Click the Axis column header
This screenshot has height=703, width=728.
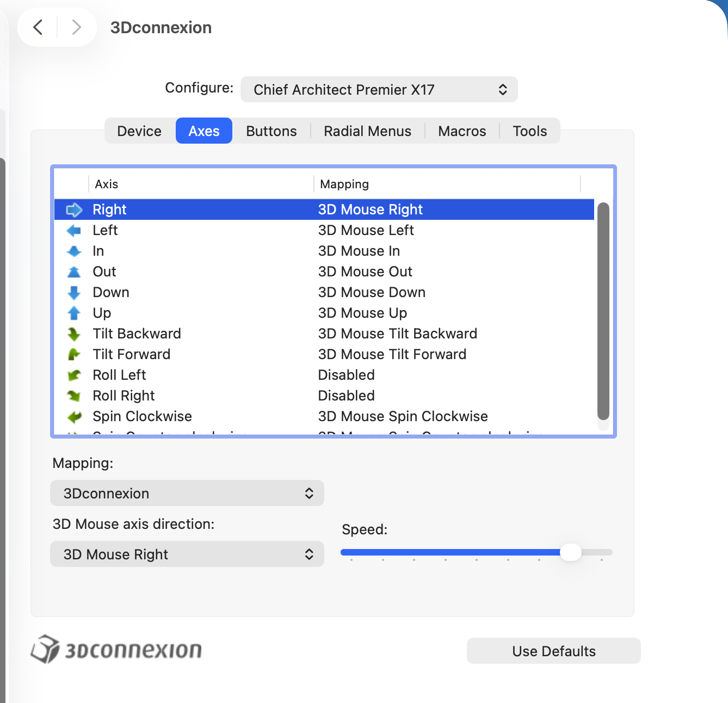point(201,184)
